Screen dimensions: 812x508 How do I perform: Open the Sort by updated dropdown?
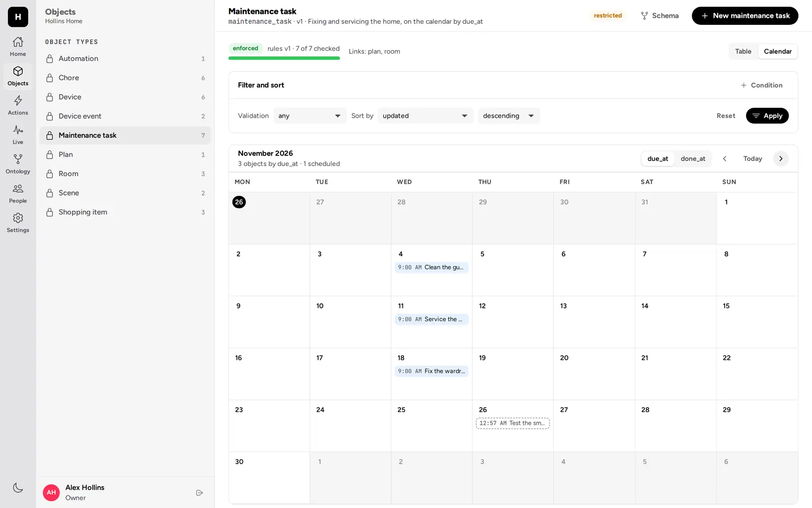pos(425,116)
